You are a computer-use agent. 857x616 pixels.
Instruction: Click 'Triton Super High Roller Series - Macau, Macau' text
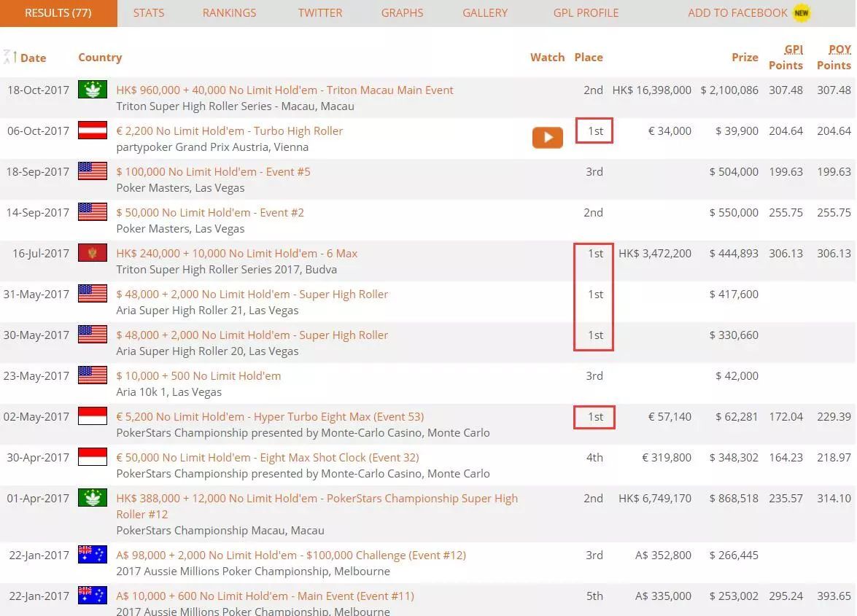click(235, 106)
